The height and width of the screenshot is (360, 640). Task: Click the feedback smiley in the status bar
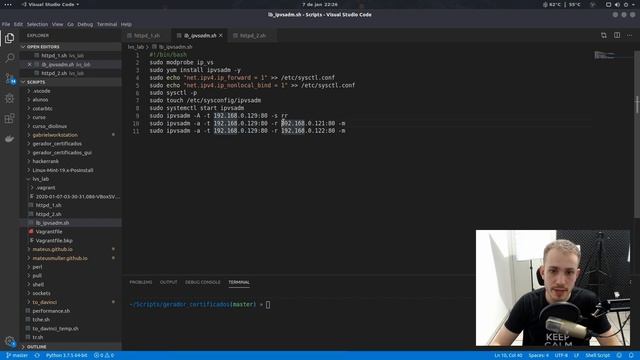(619, 356)
